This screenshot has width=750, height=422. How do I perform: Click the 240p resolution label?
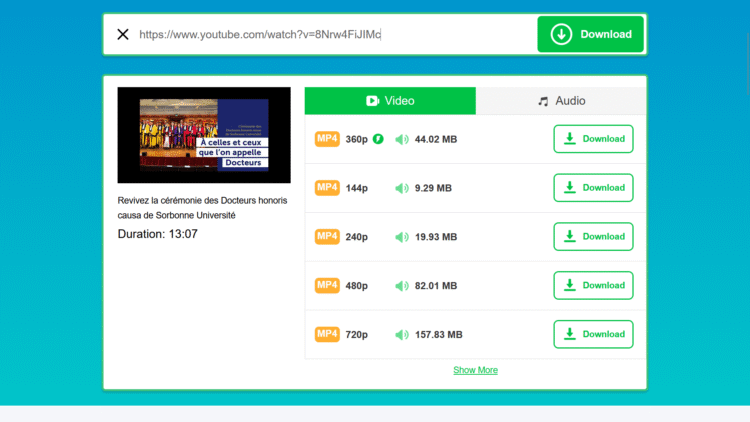(x=356, y=237)
